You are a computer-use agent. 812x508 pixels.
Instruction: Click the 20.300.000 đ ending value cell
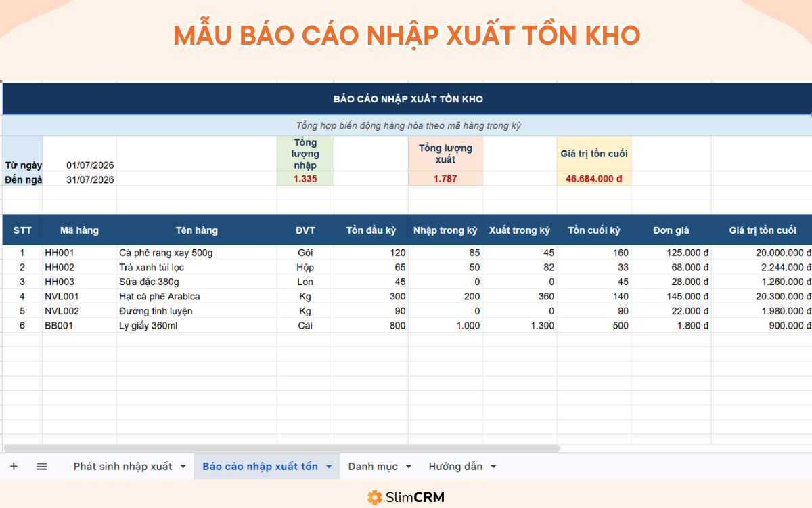coord(762,297)
